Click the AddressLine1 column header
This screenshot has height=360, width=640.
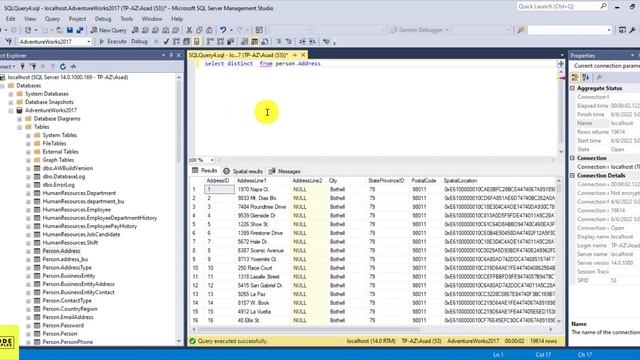point(251,180)
